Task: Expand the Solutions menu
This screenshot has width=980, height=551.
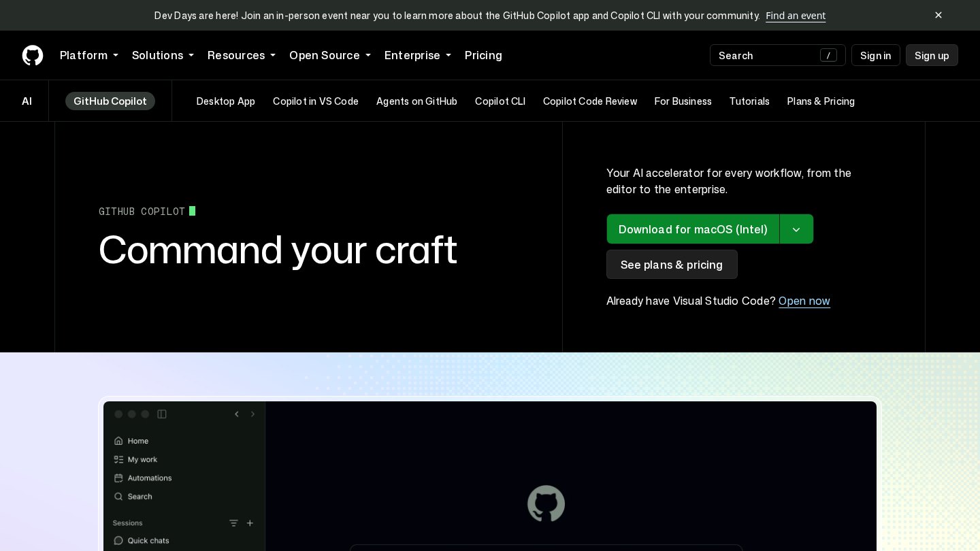Action: point(163,55)
